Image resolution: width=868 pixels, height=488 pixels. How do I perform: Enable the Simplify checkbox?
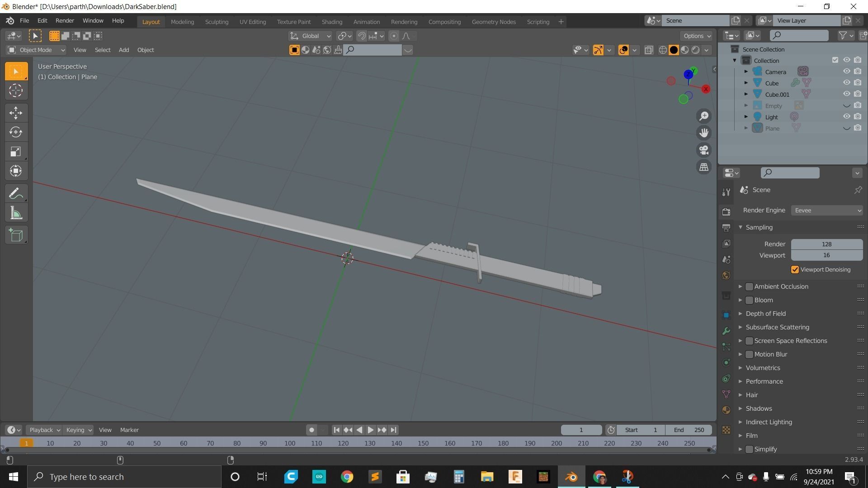click(x=749, y=449)
